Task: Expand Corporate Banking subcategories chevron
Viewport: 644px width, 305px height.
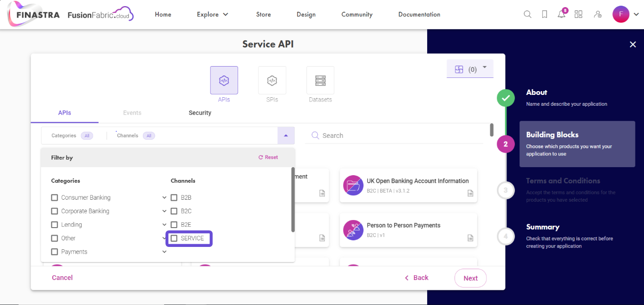Action: click(164, 211)
